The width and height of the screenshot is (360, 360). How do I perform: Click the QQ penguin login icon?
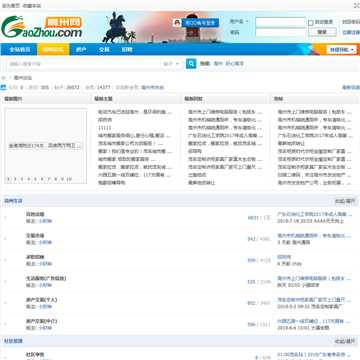[177, 23]
